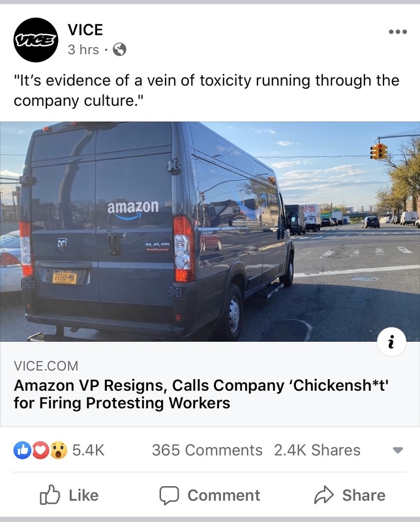The image size is (420, 522).
Task: Tap the wow emoji reaction icon
Action: tap(59, 450)
